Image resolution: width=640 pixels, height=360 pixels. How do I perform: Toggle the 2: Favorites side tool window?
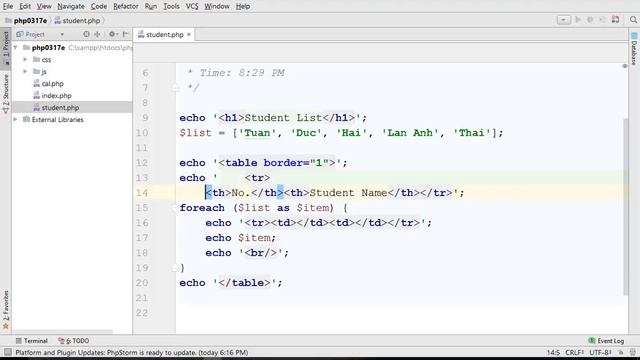pos(6,310)
